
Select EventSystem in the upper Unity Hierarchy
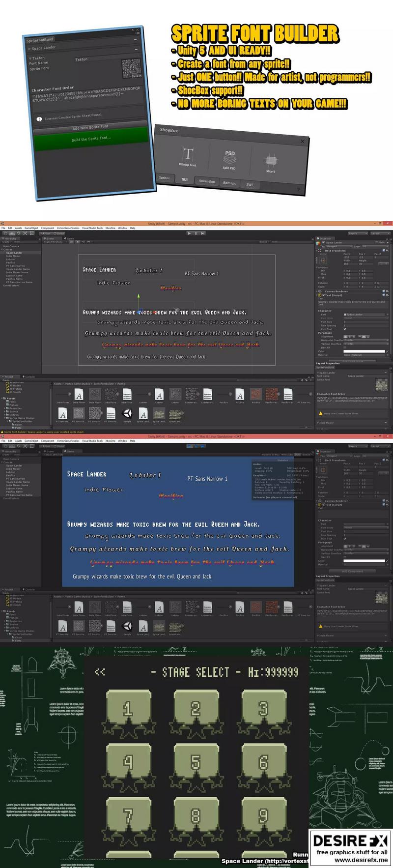click(x=11, y=285)
